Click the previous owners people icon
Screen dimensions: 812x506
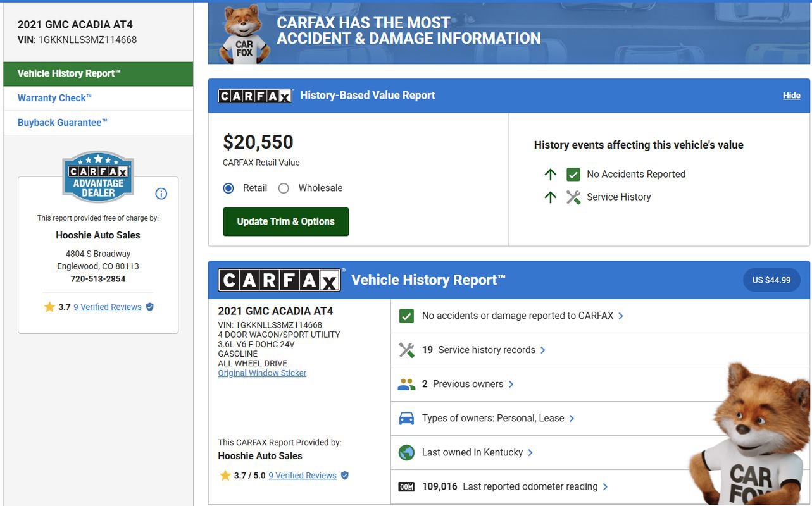pyautogui.click(x=406, y=383)
